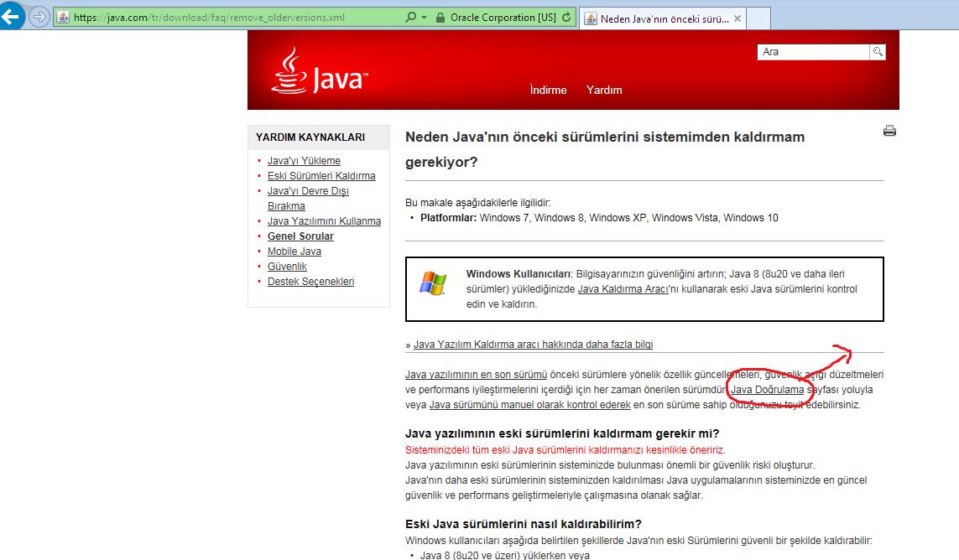Click in the Ara search input field

click(x=812, y=52)
